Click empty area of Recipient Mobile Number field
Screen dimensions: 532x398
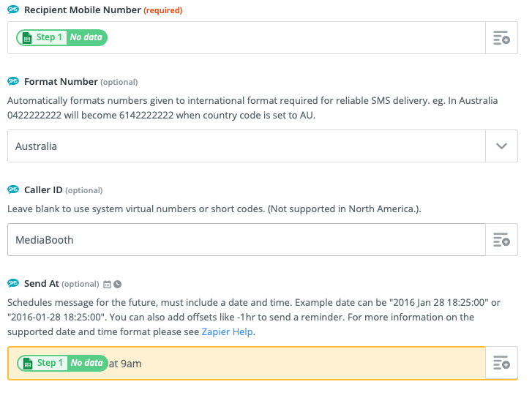pyautogui.click(x=293, y=38)
